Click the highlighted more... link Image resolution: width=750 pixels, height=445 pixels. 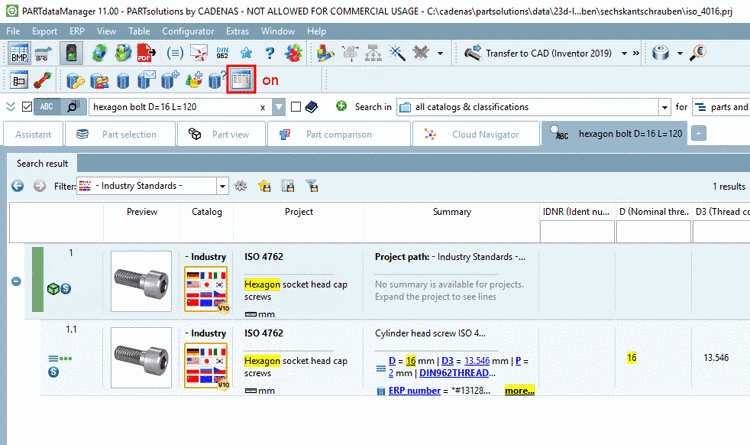(x=519, y=391)
